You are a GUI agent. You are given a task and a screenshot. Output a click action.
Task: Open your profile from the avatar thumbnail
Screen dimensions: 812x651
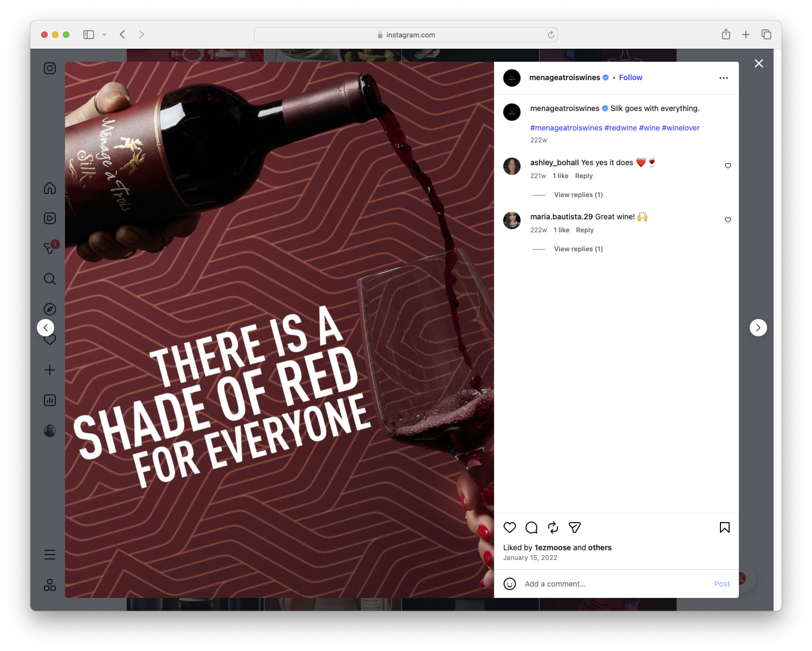pyautogui.click(x=49, y=430)
